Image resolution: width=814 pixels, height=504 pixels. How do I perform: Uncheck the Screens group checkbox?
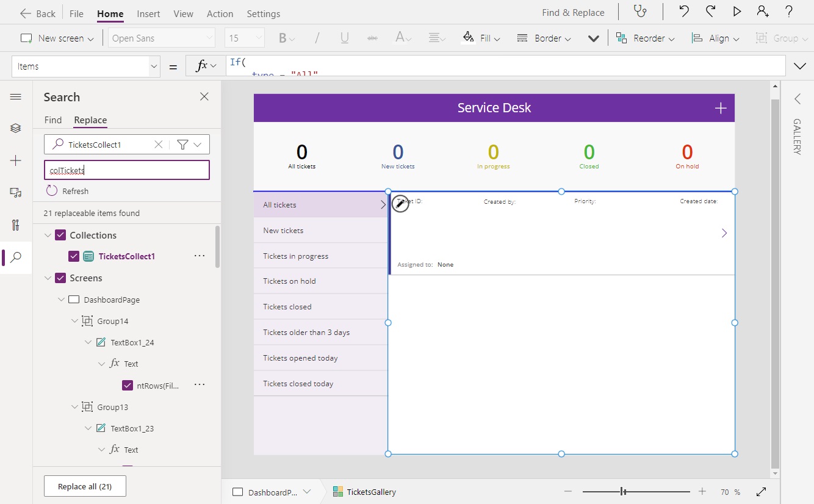(60, 278)
